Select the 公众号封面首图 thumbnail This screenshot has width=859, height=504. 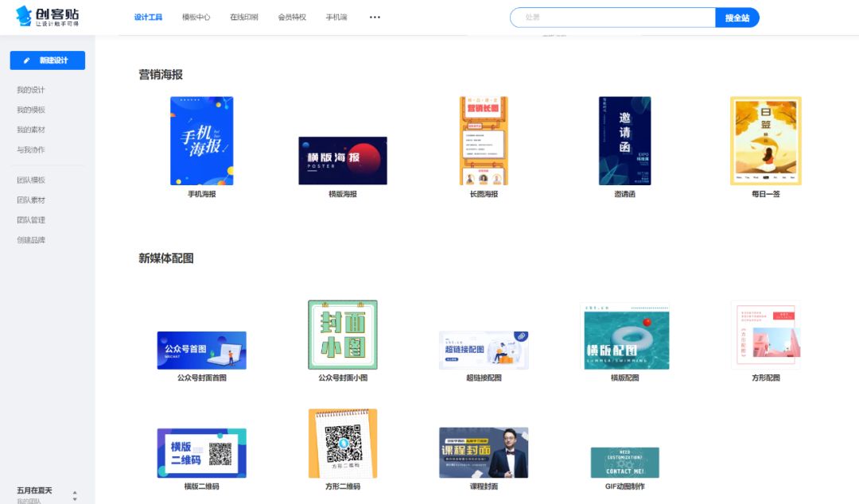[x=201, y=350]
